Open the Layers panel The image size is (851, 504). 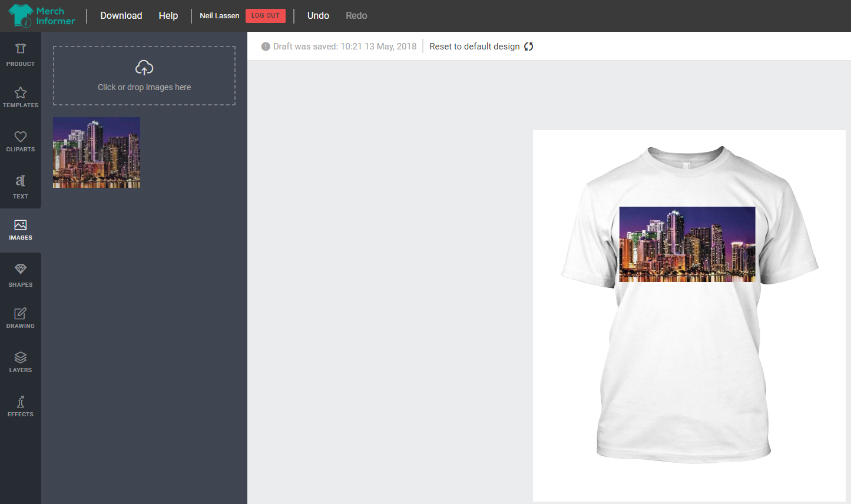(x=21, y=362)
